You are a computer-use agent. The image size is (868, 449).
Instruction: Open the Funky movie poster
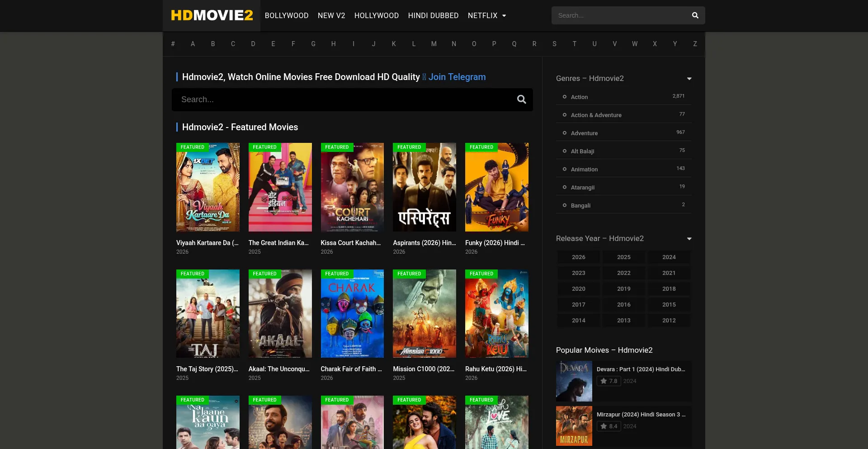(x=497, y=187)
